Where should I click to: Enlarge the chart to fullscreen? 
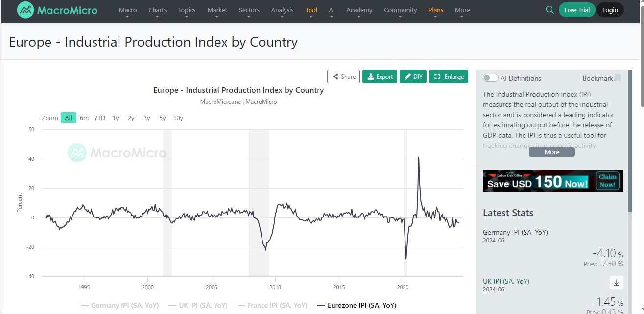[x=449, y=77]
